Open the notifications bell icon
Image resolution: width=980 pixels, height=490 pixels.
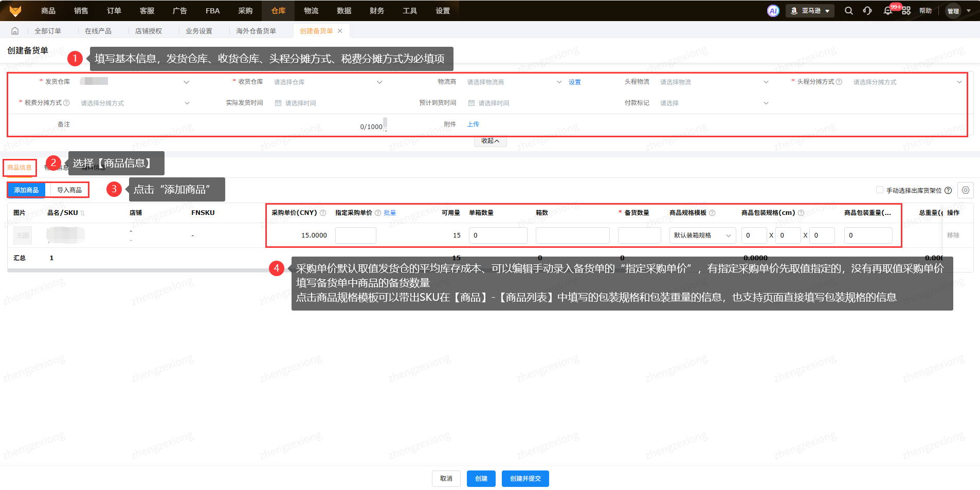tap(887, 11)
